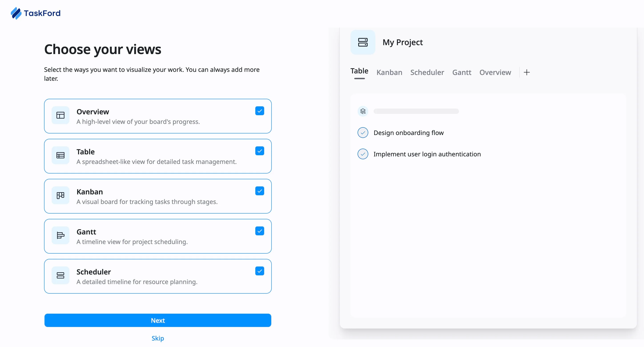The image size is (644, 347).
Task: Click 'A spreadsheet-like view for detailed task management.'
Action: pos(157,162)
